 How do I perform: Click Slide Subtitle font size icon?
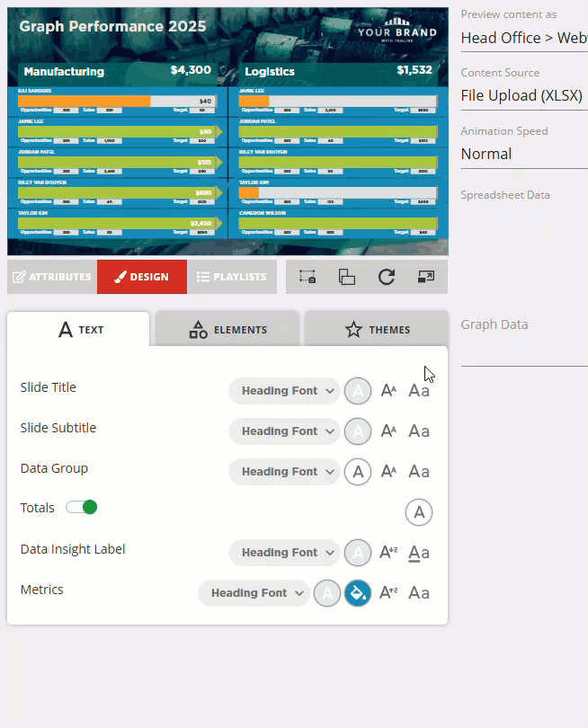coord(389,431)
